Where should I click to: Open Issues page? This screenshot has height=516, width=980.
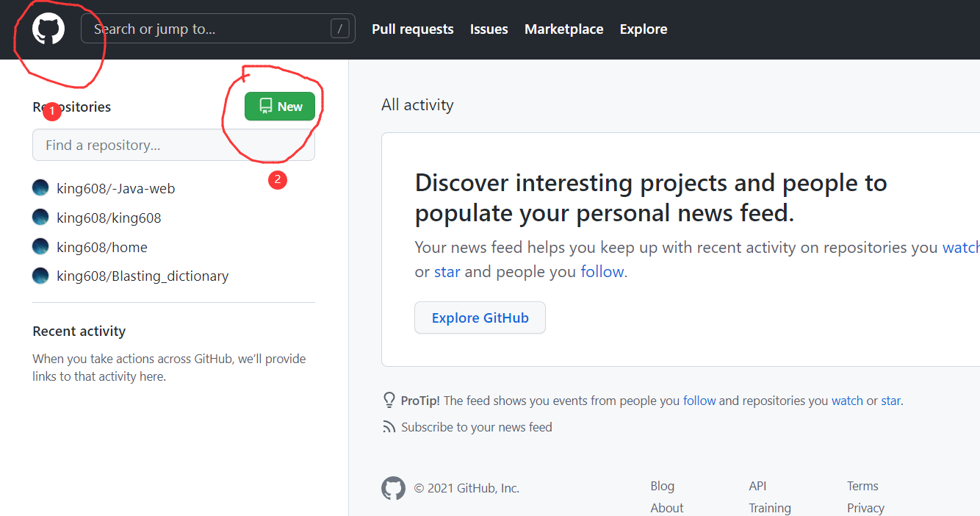coord(489,29)
